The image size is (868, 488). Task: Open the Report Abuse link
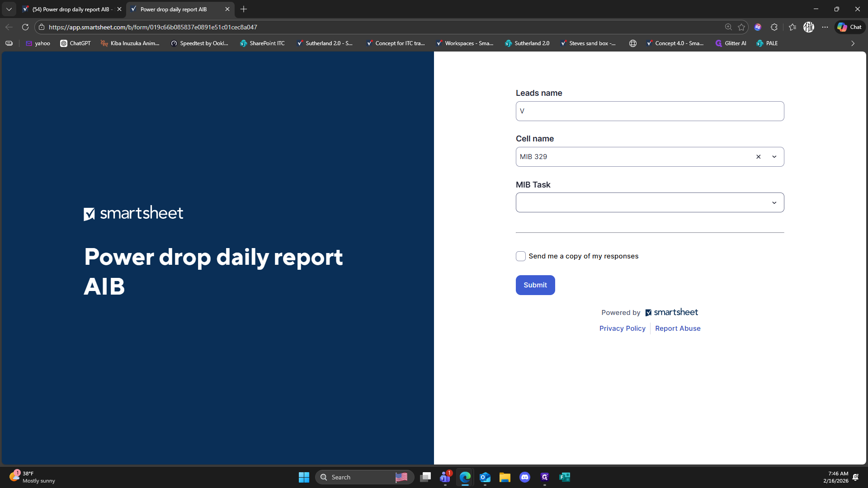click(678, 328)
